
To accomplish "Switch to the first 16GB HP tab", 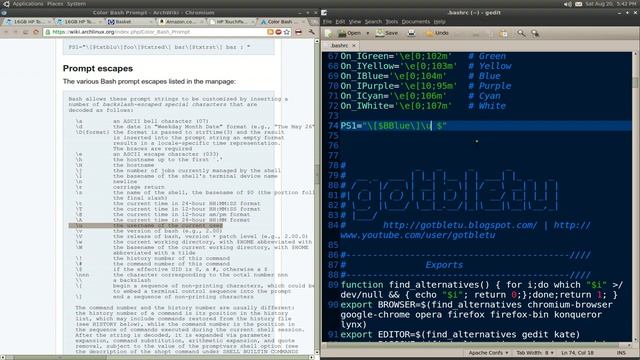I will click(x=27, y=21).
